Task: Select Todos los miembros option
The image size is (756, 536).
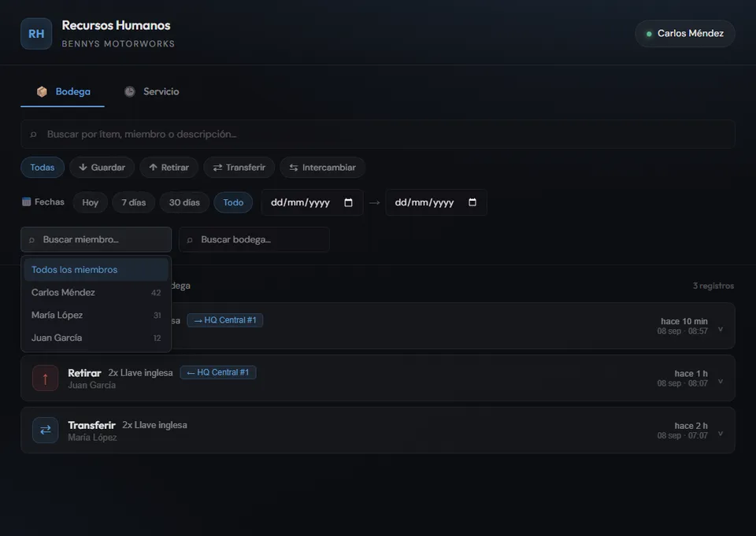Action: [x=96, y=270]
